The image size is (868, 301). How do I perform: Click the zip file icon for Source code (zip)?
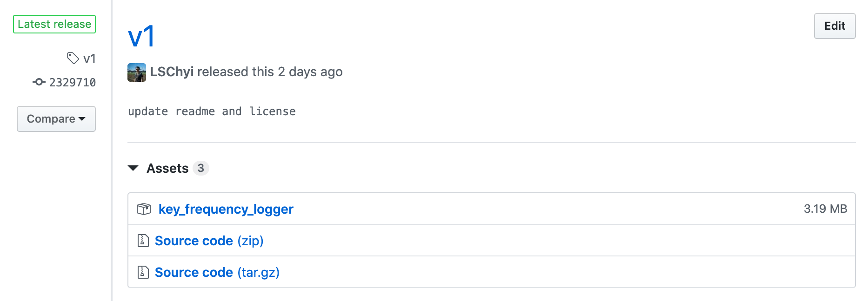tap(143, 241)
